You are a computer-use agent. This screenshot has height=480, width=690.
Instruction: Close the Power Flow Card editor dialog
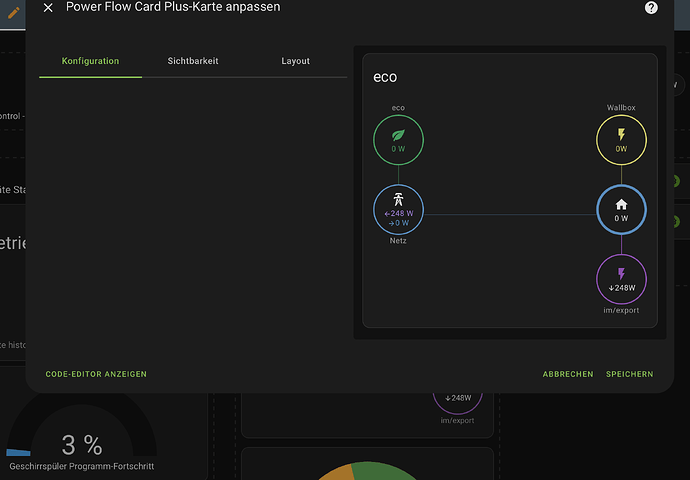[x=48, y=8]
